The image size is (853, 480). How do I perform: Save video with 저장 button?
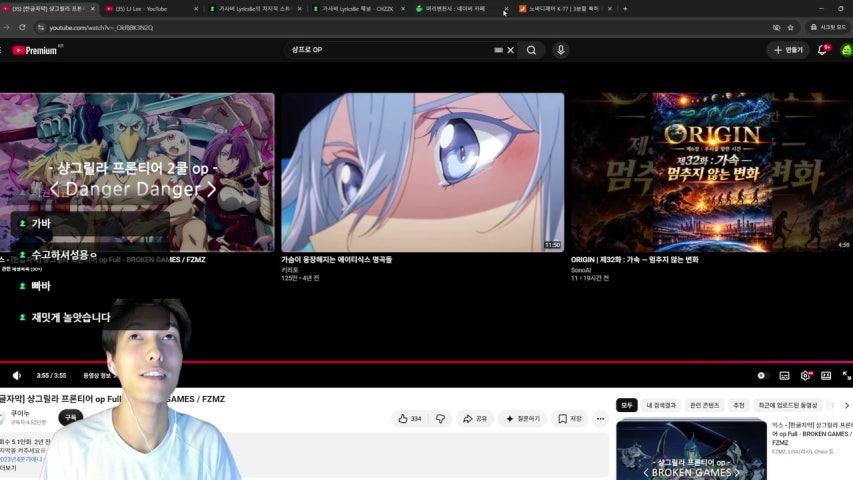click(570, 419)
